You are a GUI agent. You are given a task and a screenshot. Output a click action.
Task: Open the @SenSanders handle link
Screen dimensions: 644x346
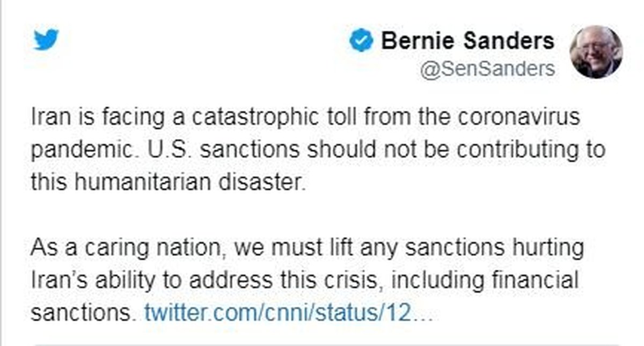pos(488,69)
